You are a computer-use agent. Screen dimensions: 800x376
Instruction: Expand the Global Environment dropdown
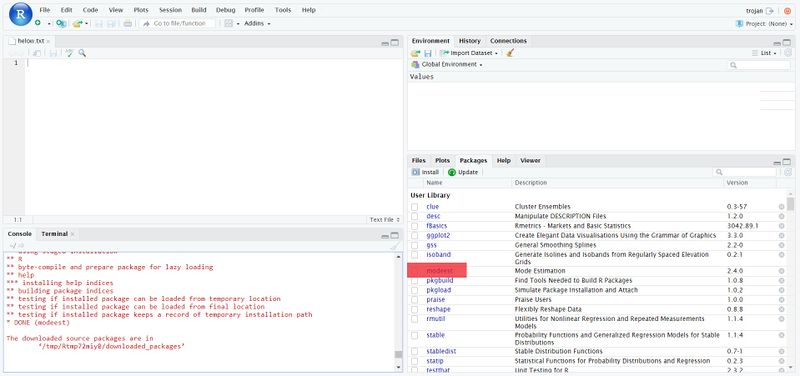coord(447,65)
